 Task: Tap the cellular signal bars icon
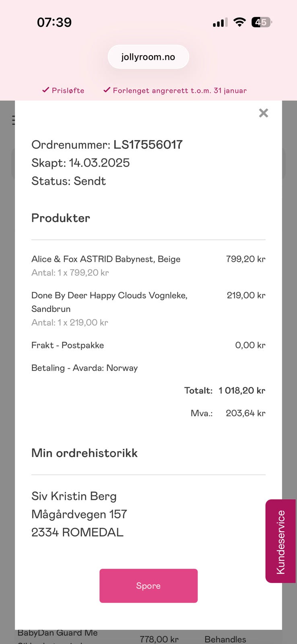[220, 23]
